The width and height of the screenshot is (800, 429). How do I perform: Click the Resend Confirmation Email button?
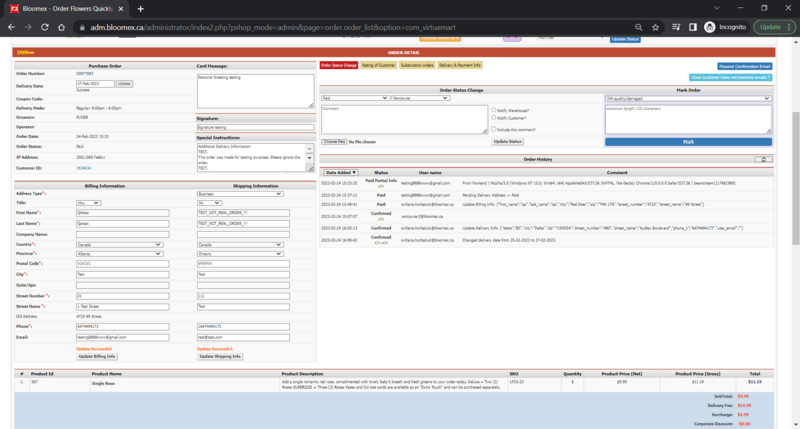click(x=745, y=66)
